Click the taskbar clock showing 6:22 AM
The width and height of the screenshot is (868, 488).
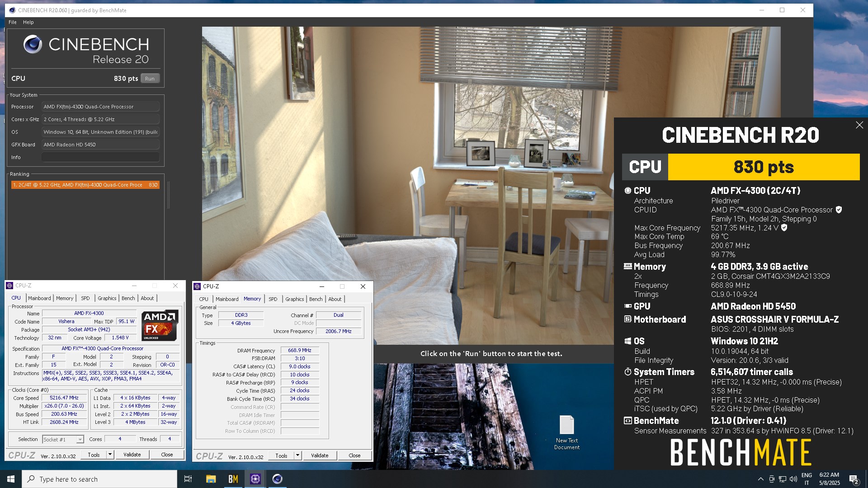[829, 479]
